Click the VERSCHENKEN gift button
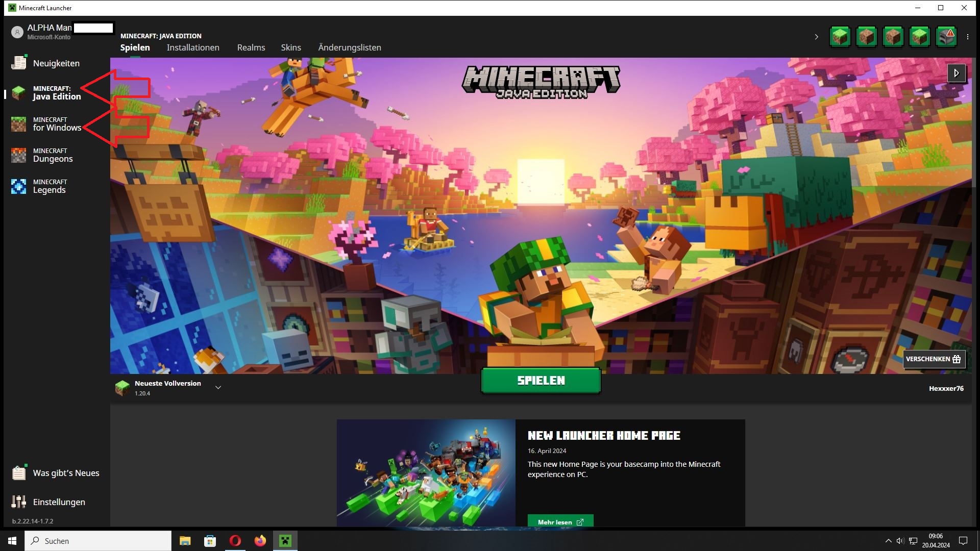The height and width of the screenshot is (551, 980). [934, 359]
